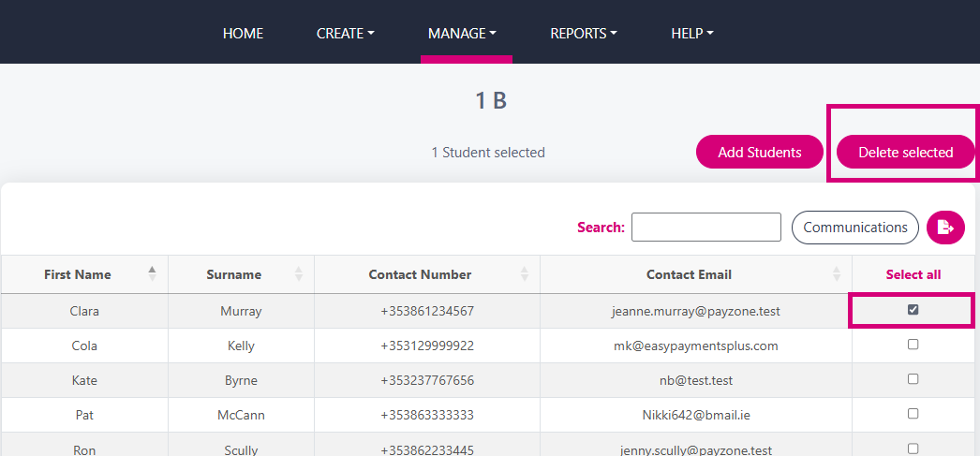Open the CREATE dropdown menu
980x456 pixels.
click(345, 33)
